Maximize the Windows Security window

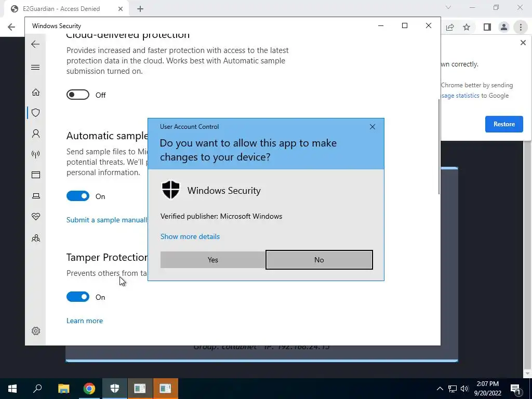click(404, 26)
